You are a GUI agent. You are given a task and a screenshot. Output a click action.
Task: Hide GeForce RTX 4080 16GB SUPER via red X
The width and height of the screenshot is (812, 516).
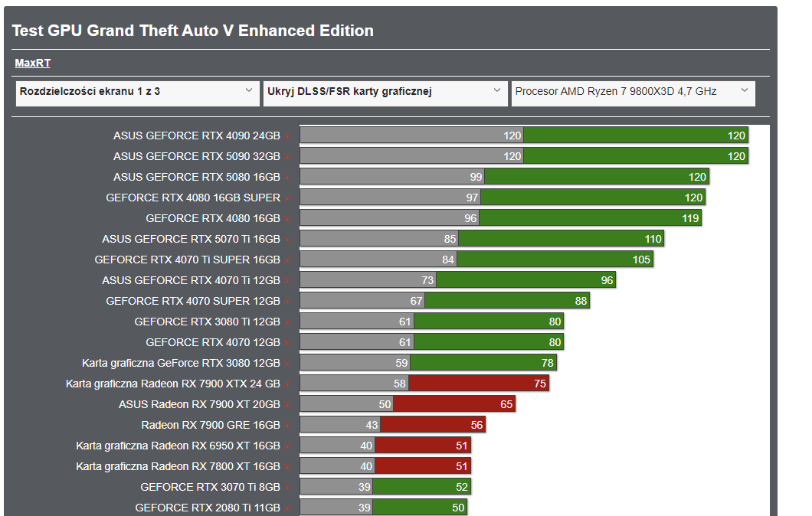pyautogui.click(x=287, y=198)
